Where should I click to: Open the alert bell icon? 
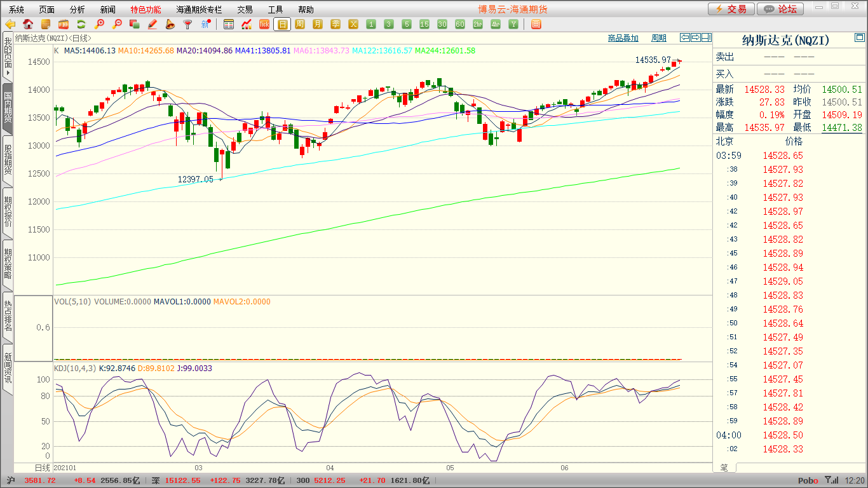pyautogui.click(x=170, y=25)
